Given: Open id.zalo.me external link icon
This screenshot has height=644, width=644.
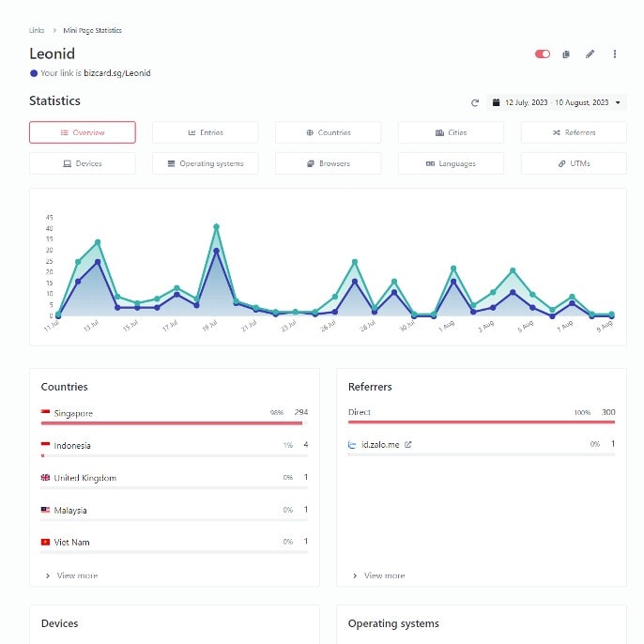Looking at the screenshot, I should tap(407, 444).
